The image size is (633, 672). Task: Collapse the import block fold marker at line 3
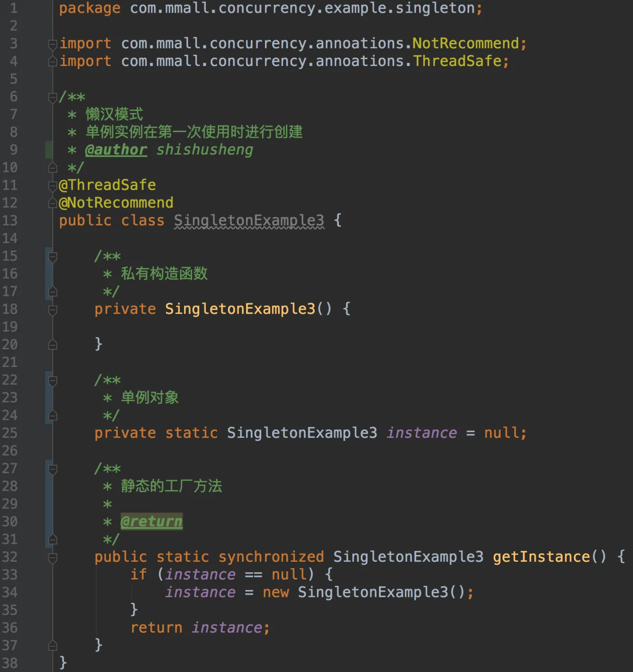52,44
